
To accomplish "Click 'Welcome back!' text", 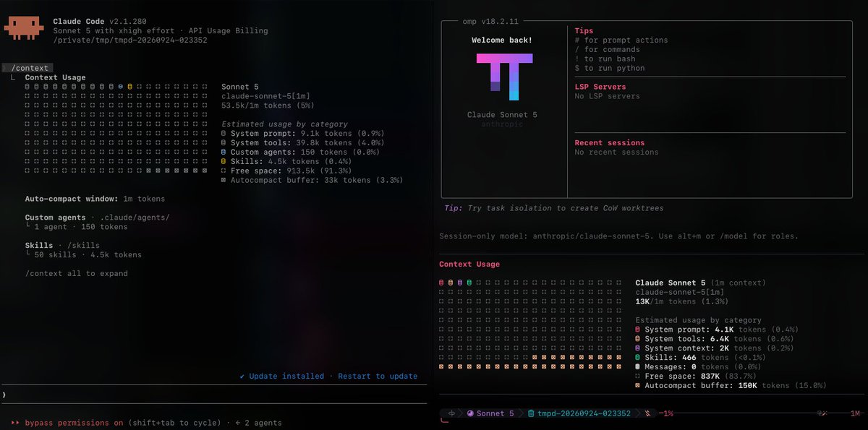I will coord(502,40).
